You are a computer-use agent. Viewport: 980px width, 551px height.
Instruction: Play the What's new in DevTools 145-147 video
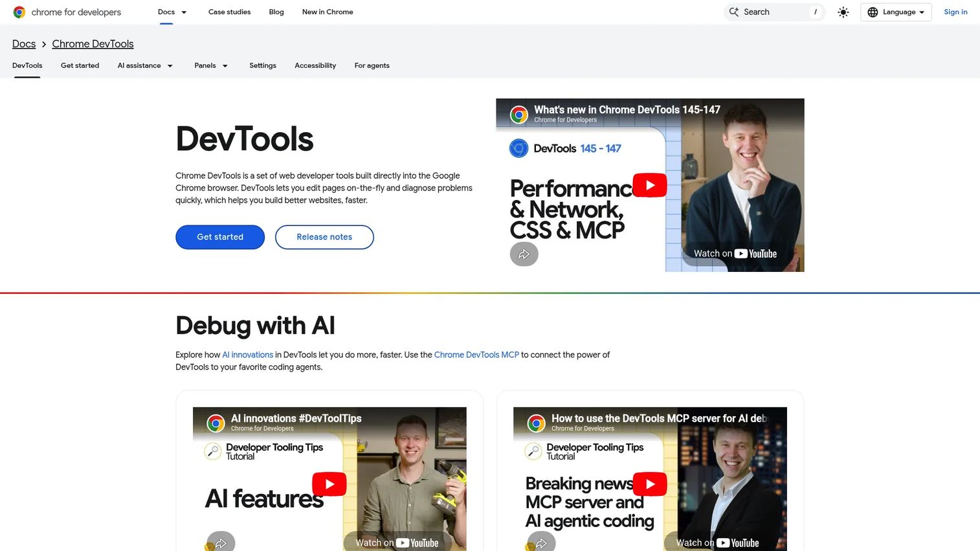[x=650, y=185]
